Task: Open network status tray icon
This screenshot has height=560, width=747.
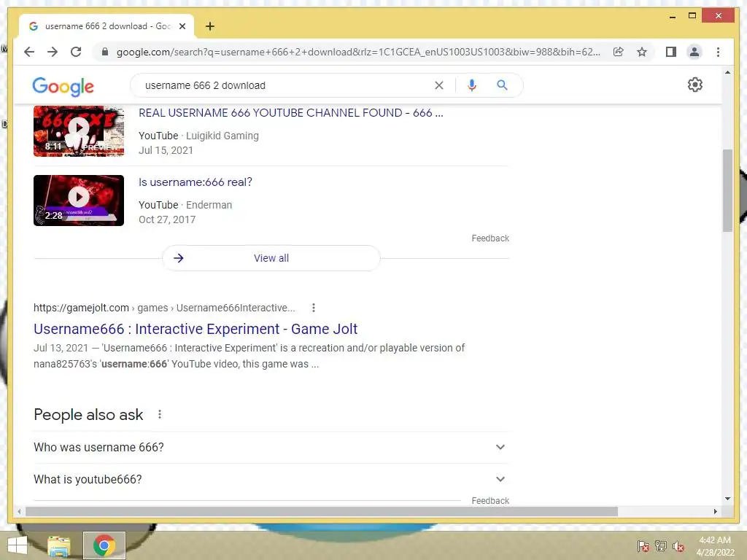Action: click(x=661, y=546)
